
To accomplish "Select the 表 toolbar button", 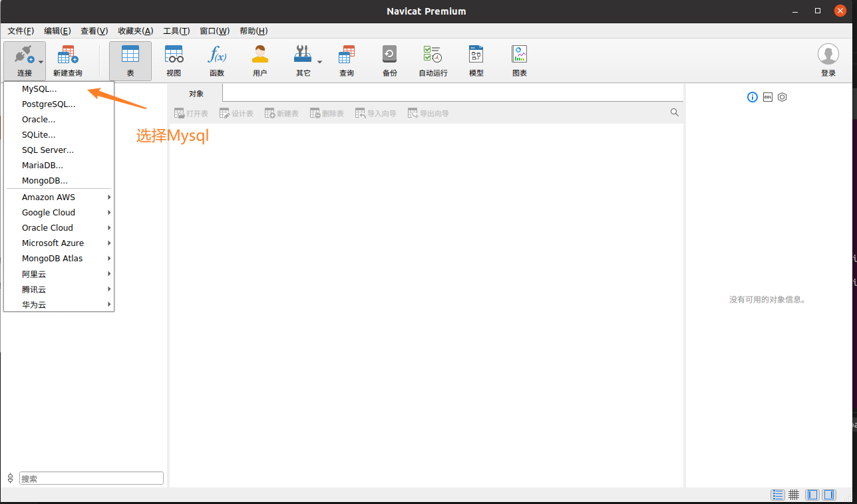I will pyautogui.click(x=130, y=61).
